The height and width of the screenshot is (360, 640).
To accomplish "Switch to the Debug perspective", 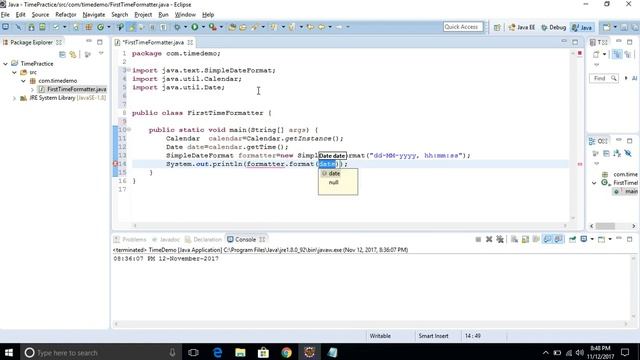I will coord(553,27).
